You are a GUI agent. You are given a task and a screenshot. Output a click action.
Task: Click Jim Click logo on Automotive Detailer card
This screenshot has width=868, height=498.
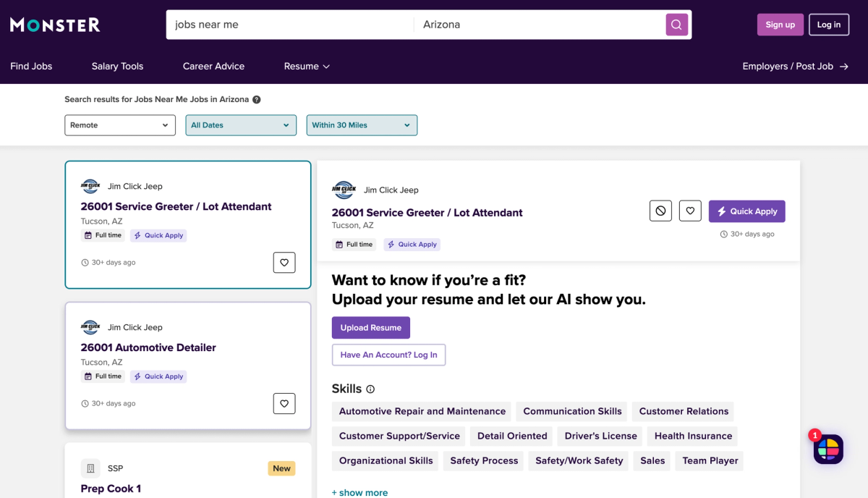(90, 328)
